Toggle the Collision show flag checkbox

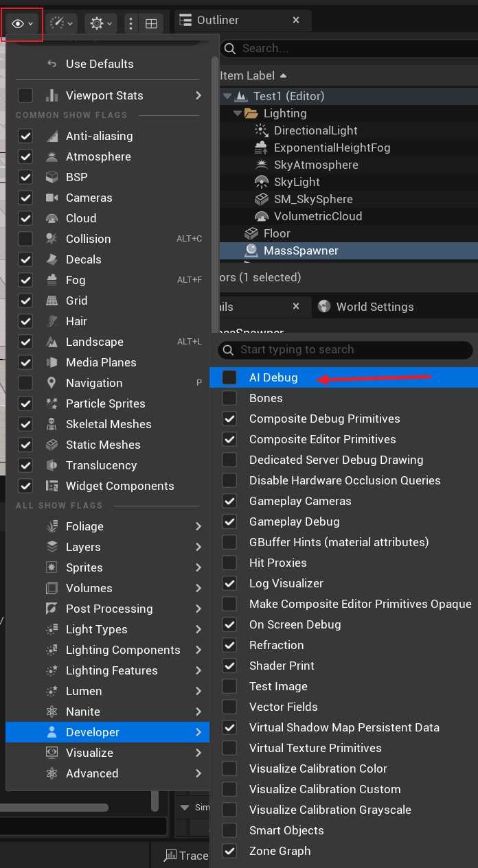point(25,239)
